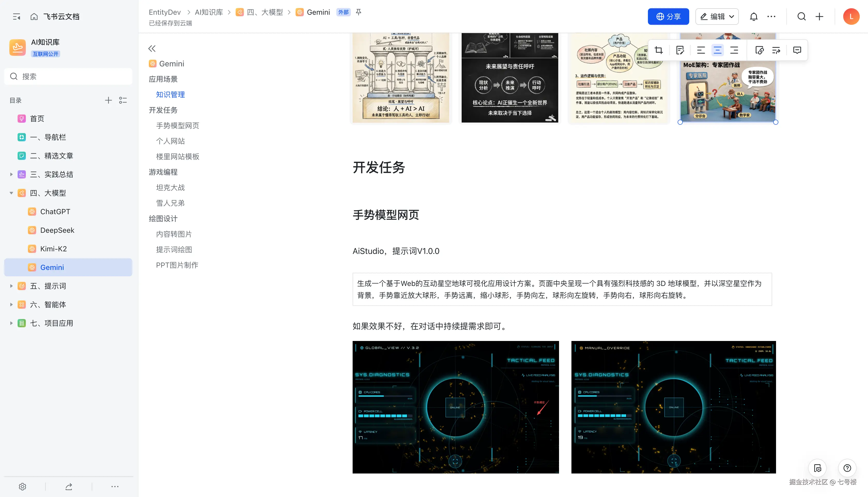868x497 pixels.
Task: Go to AI知识库 in the breadcrumb
Action: pos(208,12)
